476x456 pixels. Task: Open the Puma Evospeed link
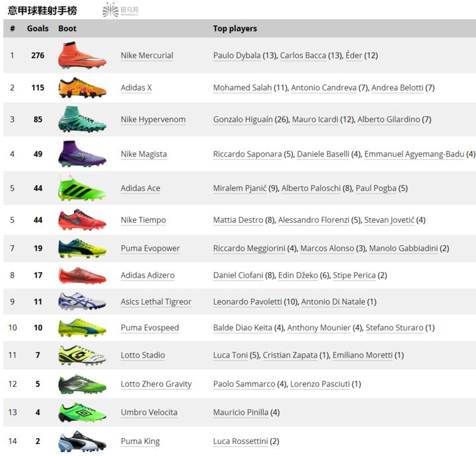coord(149,328)
